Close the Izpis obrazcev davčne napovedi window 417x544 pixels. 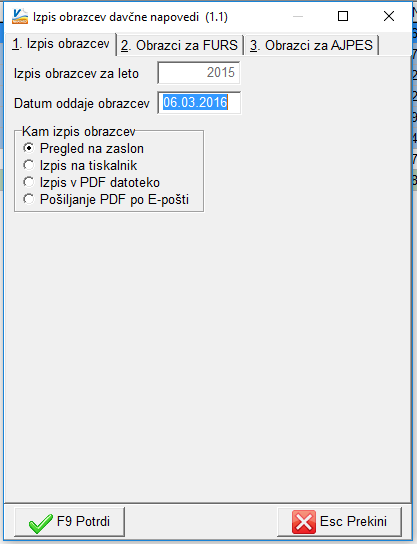[389, 16]
